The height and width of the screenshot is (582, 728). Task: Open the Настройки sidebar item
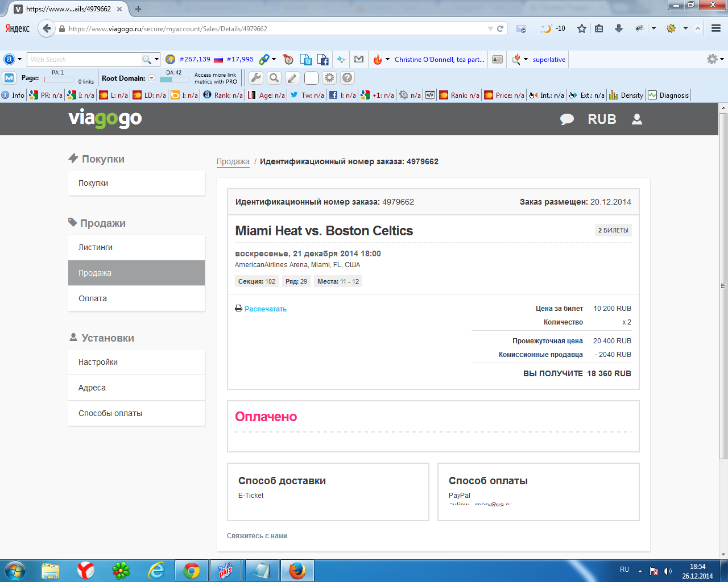[x=136, y=362]
